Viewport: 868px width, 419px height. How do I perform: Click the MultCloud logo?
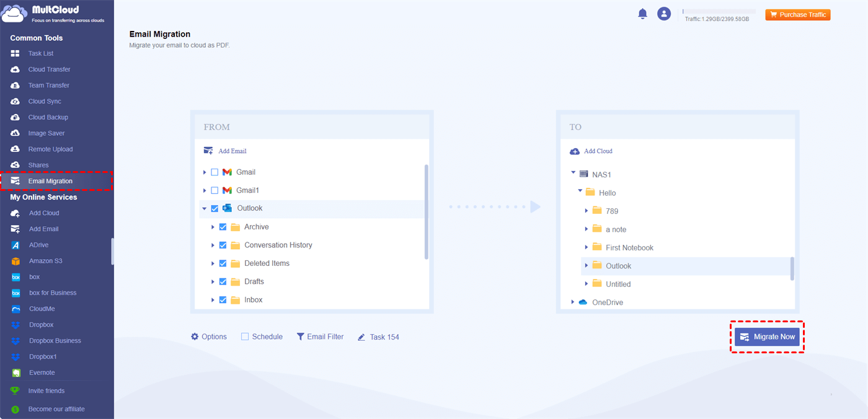click(x=53, y=13)
